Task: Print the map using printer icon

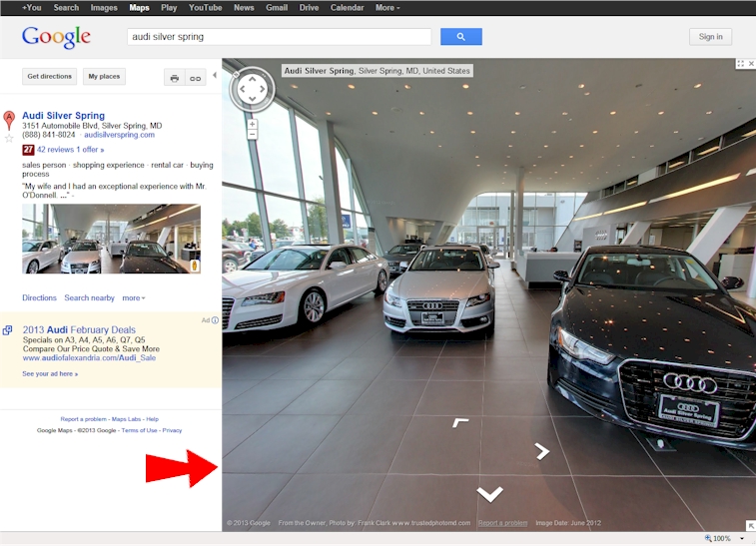Action: [x=175, y=78]
